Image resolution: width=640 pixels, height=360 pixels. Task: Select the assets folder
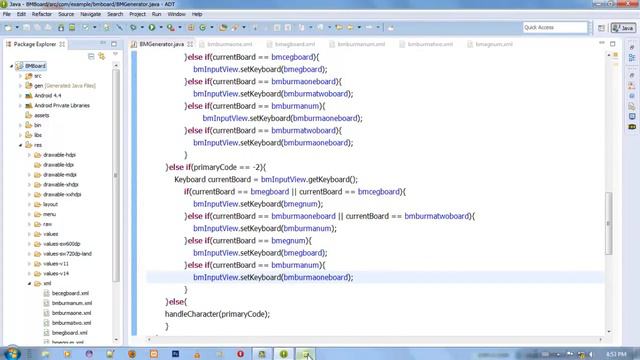(x=41, y=115)
